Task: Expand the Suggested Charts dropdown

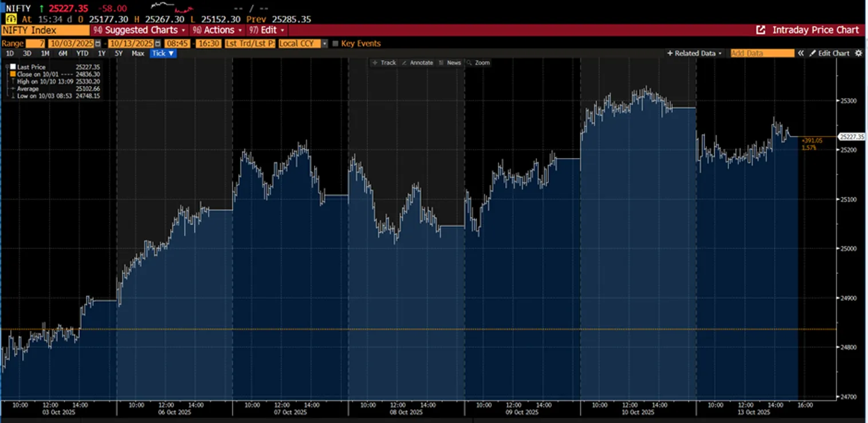Action: tap(140, 30)
